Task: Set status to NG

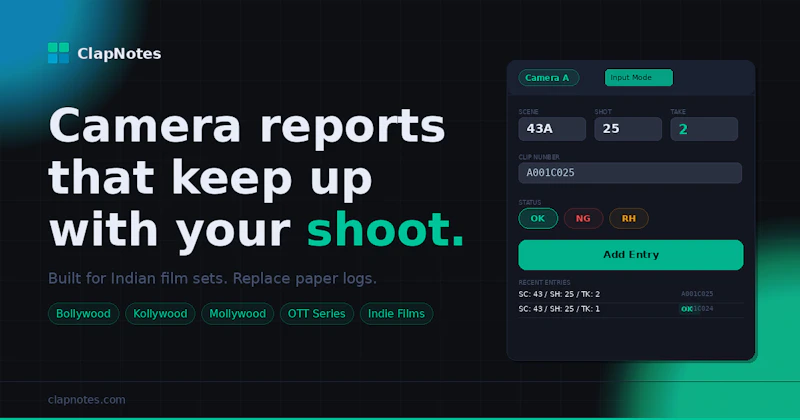Action: pos(583,218)
